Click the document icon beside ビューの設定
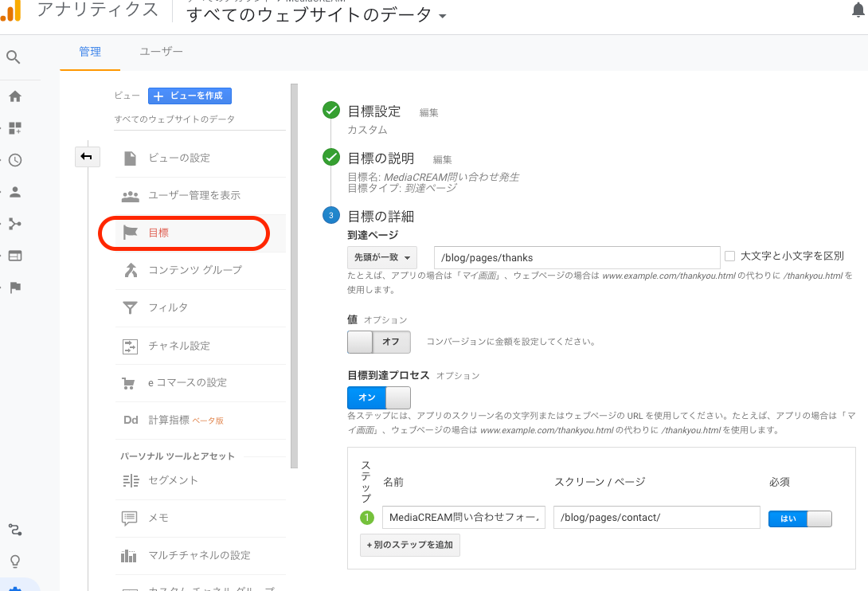868x591 pixels. point(130,159)
